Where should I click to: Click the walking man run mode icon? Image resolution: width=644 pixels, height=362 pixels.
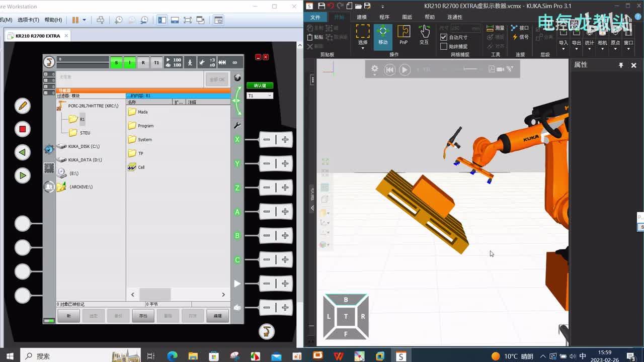[x=190, y=62]
